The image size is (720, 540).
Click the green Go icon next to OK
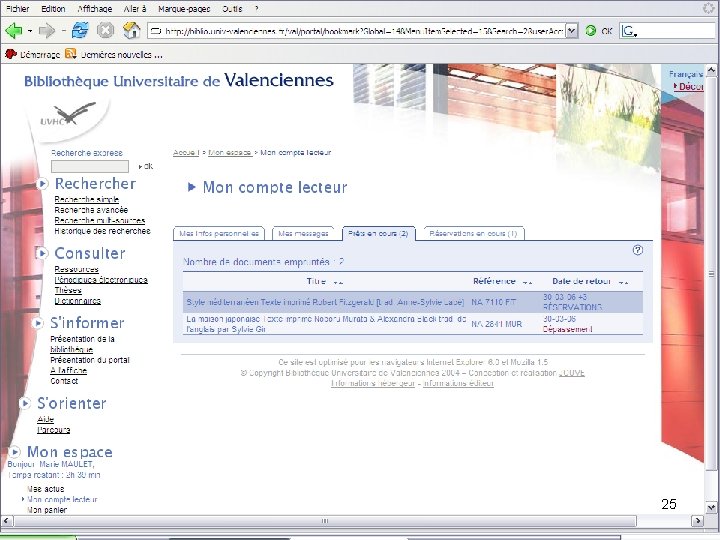coord(591,31)
